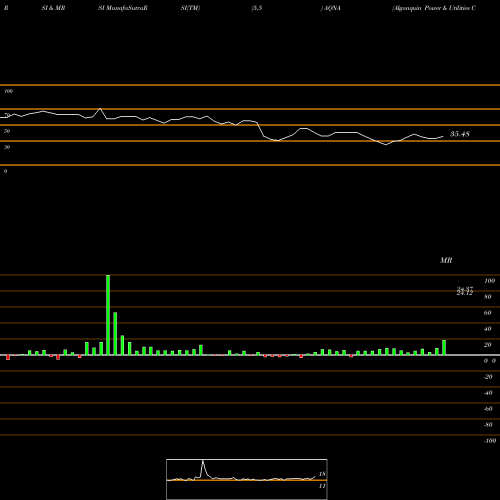Open the mini overview chart thumbnail
This screenshot has width=500, height=500.
pyautogui.click(x=247, y=479)
